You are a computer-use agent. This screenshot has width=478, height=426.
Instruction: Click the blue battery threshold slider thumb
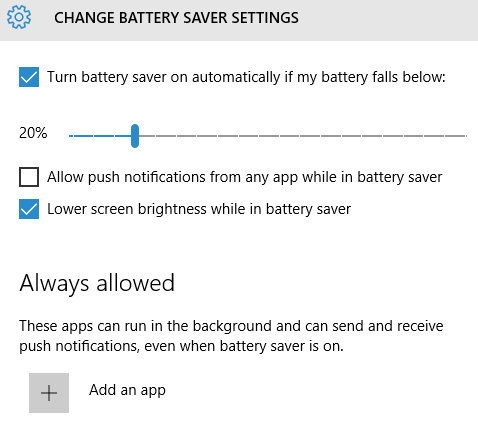pos(135,136)
